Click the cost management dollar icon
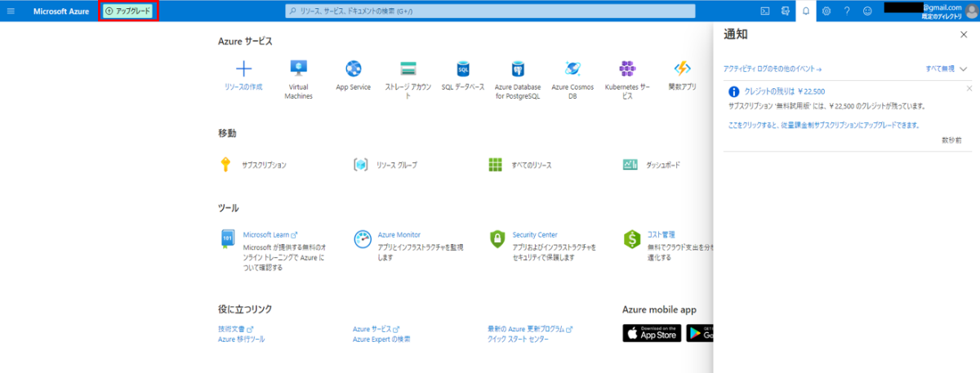Image resolution: width=980 pixels, height=373 pixels. 631,239
